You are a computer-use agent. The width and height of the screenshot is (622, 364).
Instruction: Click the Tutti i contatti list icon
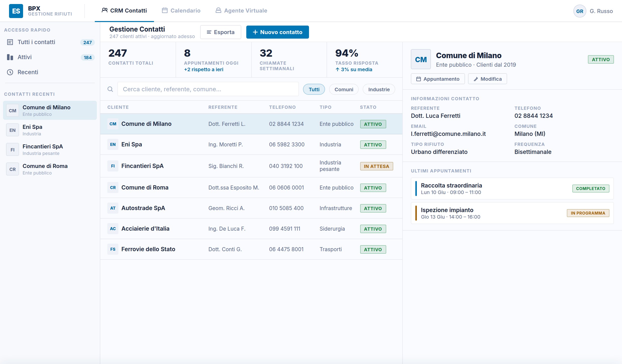coord(10,42)
